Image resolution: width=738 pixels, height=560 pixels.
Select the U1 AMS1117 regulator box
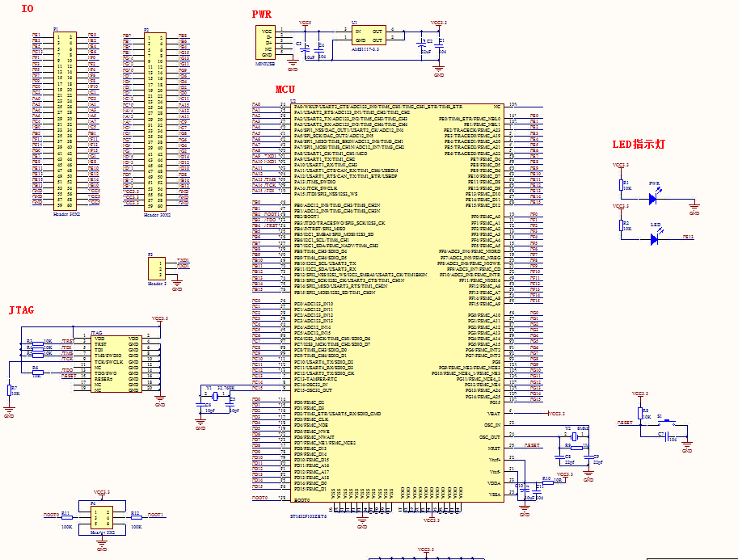(369, 36)
